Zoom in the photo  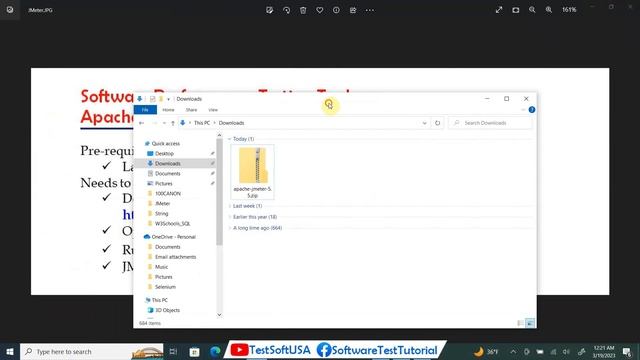coord(549,10)
